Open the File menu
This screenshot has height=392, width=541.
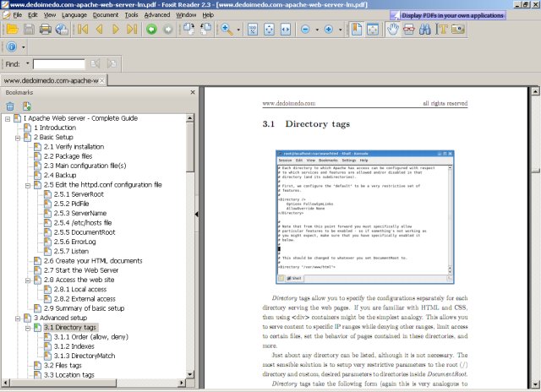tap(17, 15)
